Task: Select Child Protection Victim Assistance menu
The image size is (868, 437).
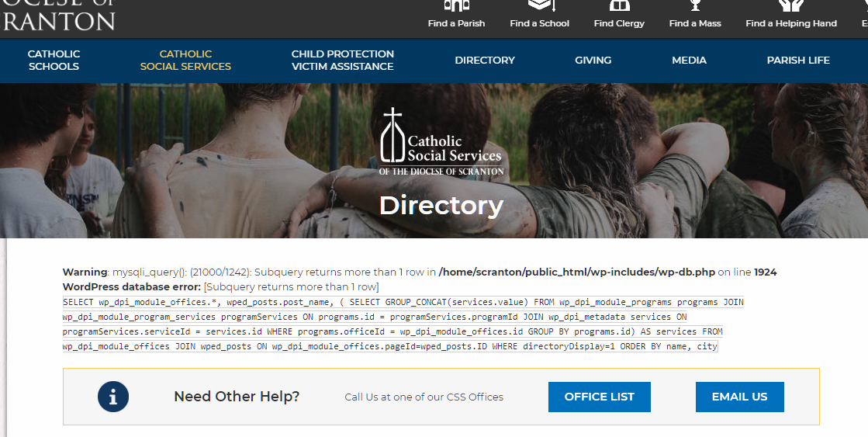Action: 343,61
